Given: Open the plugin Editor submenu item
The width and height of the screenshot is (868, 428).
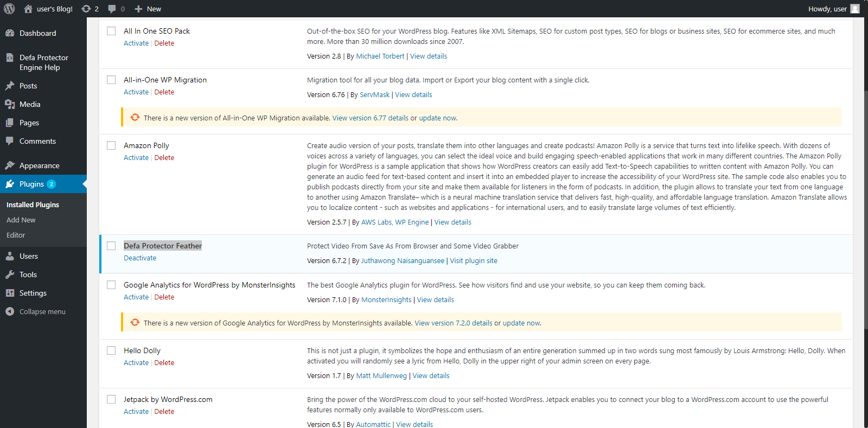Looking at the screenshot, I should pyautogui.click(x=16, y=235).
